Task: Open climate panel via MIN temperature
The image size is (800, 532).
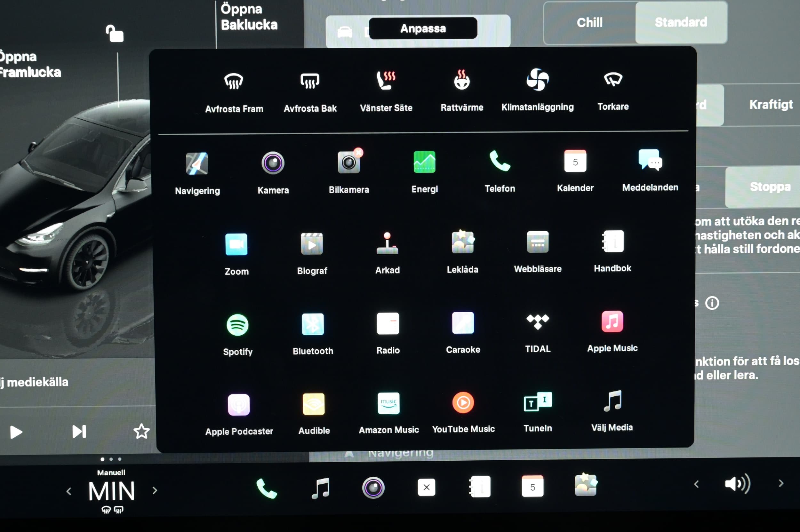Action: click(111, 491)
